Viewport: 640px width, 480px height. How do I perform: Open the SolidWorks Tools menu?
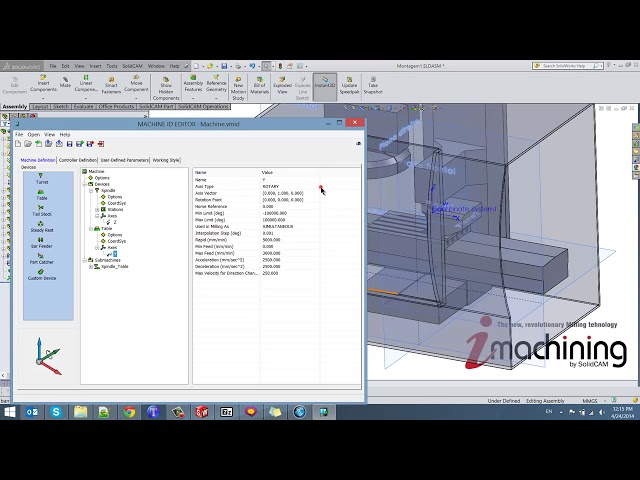pyautogui.click(x=111, y=66)
